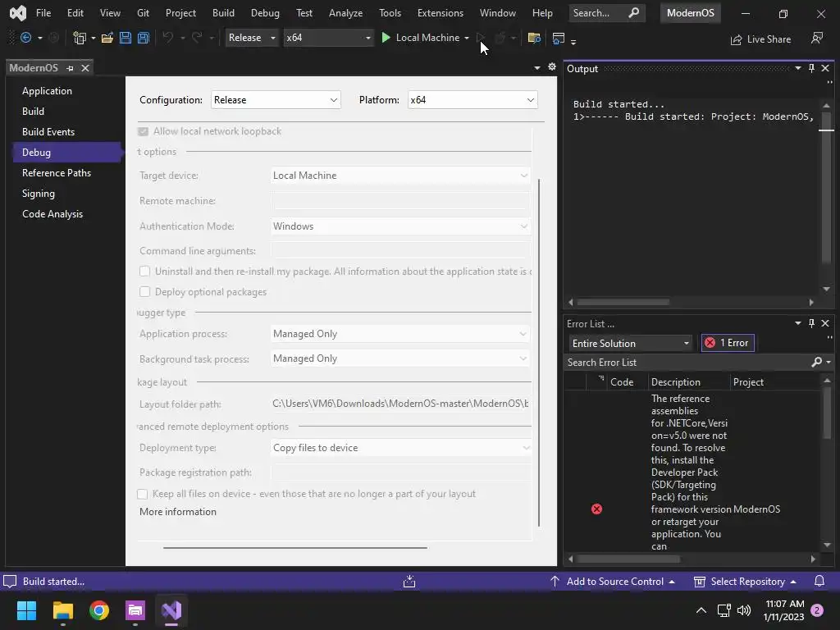Click the search magnifier in Error List
This screenshot has width=840, height=630.
(816, 362)
